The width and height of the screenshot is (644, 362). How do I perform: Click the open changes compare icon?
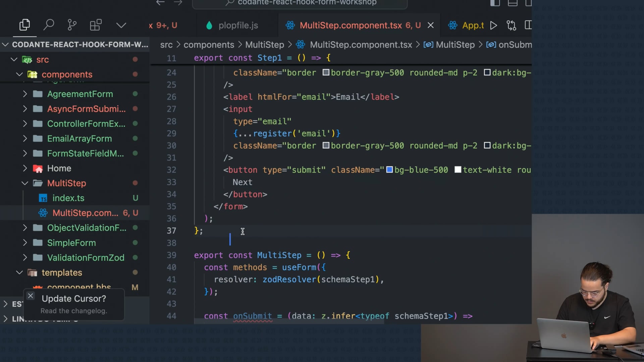pos(511,25)
